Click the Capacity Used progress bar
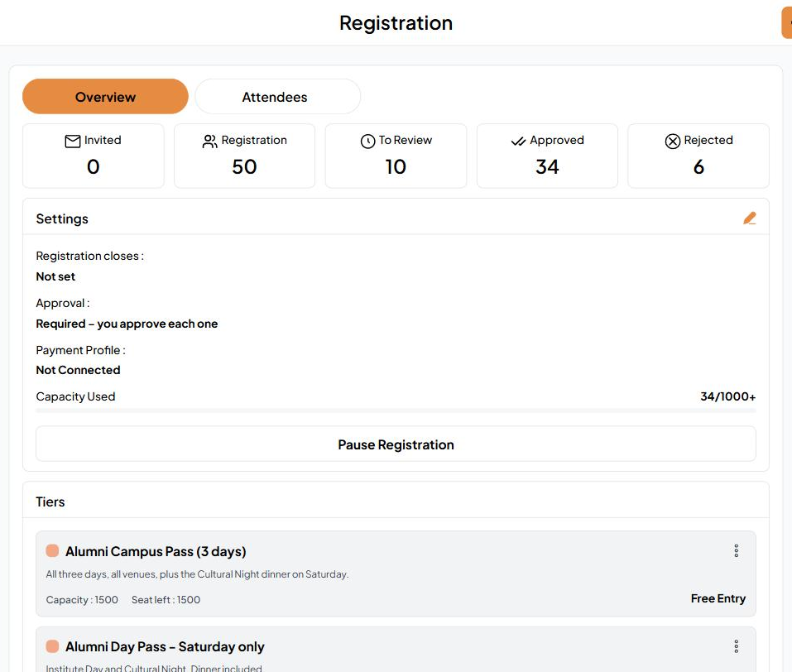This screenshot has width=792, height=672. point(396,410)
